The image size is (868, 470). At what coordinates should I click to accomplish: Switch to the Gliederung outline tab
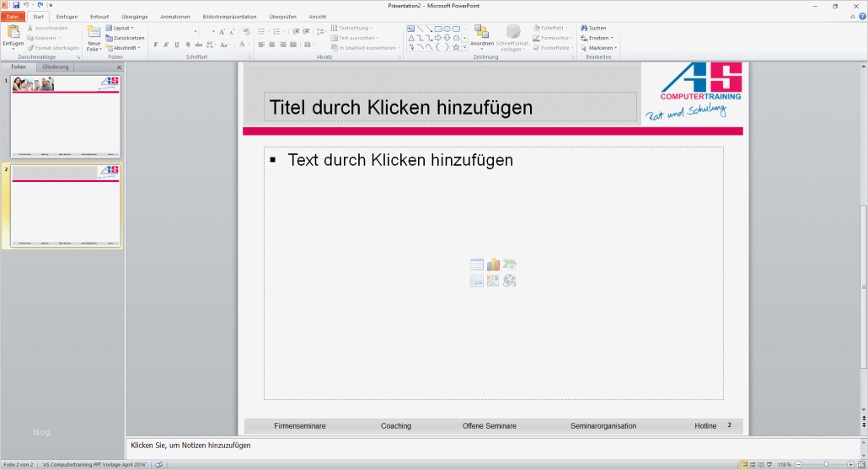click(56, 67)
